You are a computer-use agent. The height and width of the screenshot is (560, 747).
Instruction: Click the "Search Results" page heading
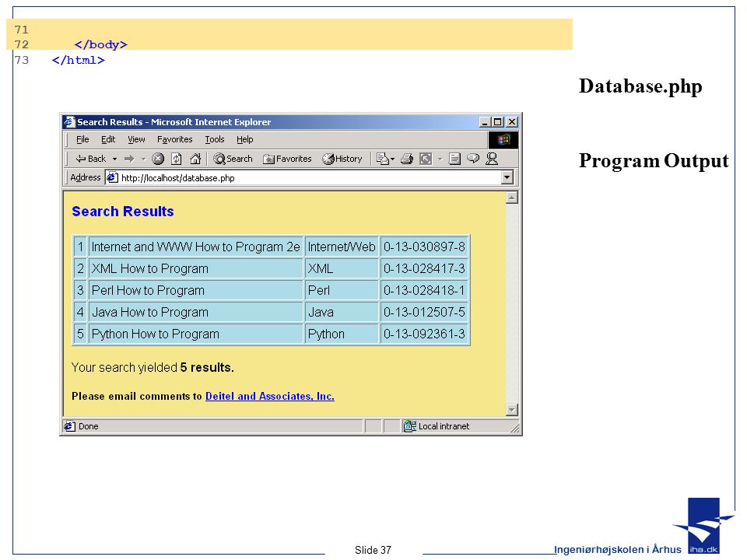[x=123, y=212]
